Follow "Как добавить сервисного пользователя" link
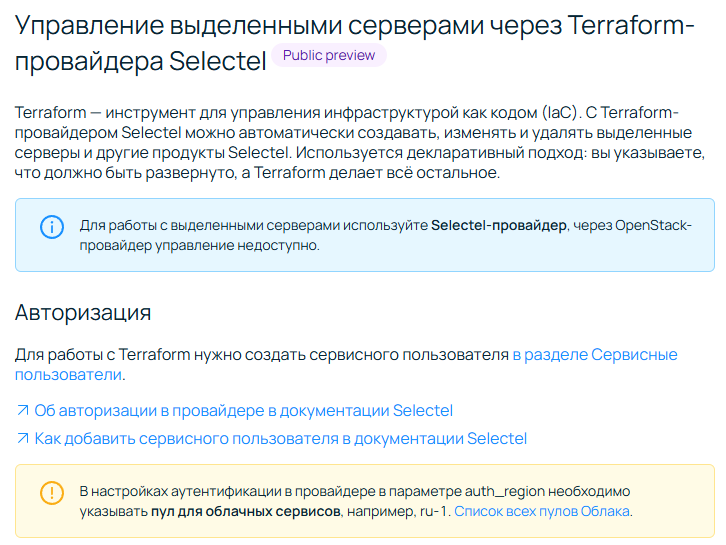This screenshot has width=726, height=545. click(x=280, y=439)
